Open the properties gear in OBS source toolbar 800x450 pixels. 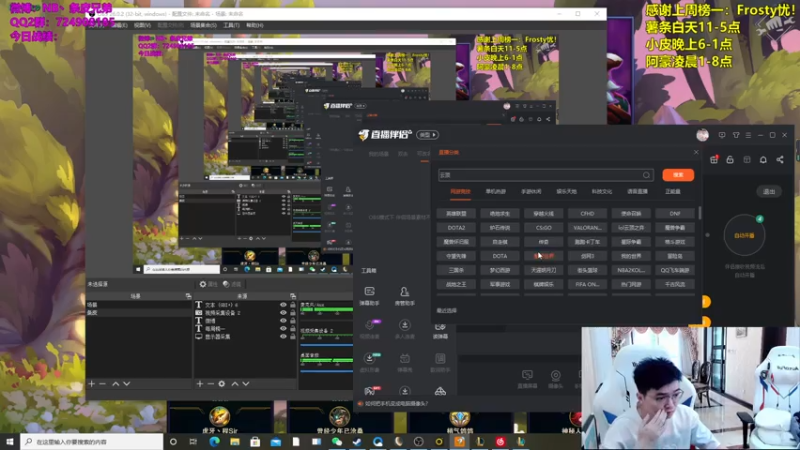pos(203,284)
